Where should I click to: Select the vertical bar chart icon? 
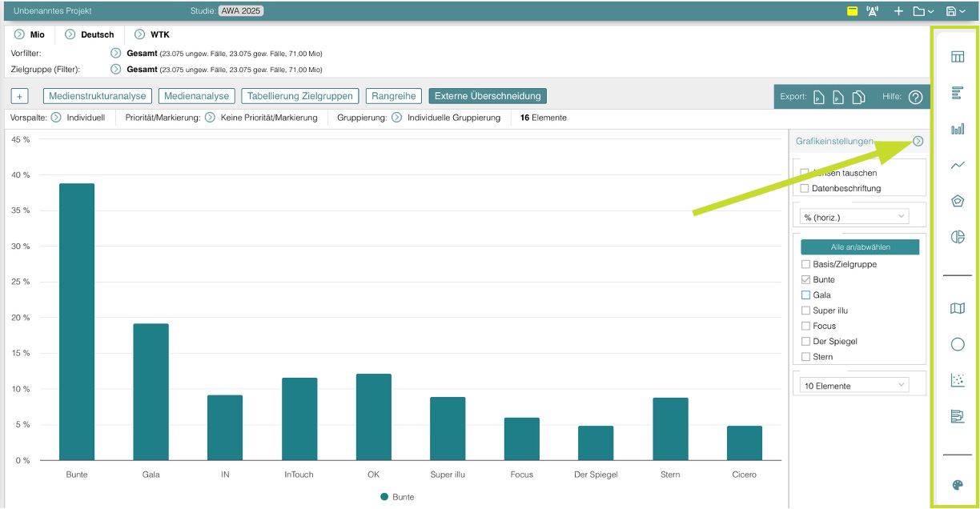click(957, 129)
